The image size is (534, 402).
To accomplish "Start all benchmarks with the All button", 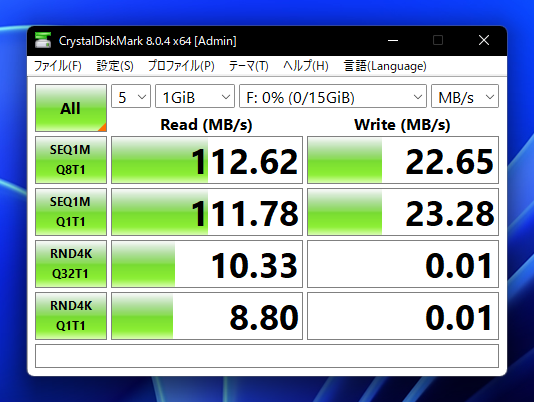I will click(x=71, y=108).
